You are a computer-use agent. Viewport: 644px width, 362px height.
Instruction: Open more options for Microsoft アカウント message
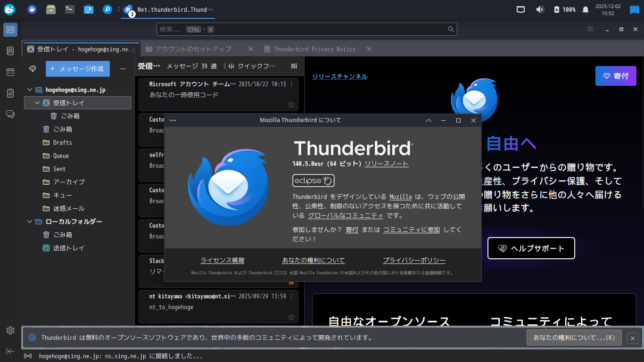pos(291,84)
